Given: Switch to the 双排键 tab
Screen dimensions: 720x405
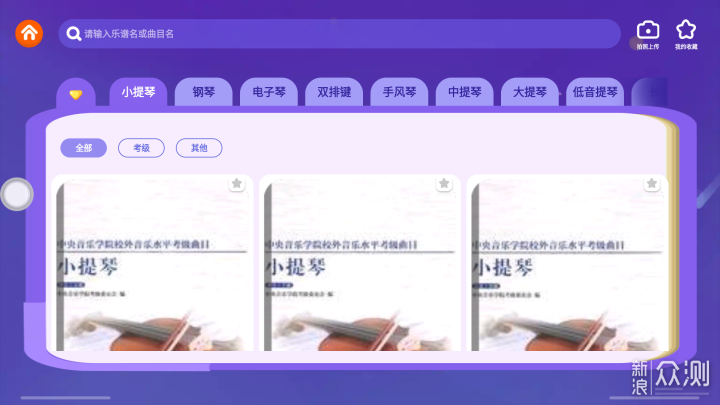Looking at the screenshot, I should pos(334,92).
